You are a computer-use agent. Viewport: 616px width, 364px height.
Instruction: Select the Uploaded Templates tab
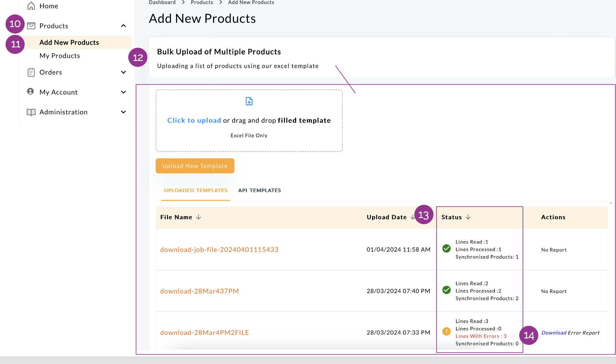tap(195, 190)
